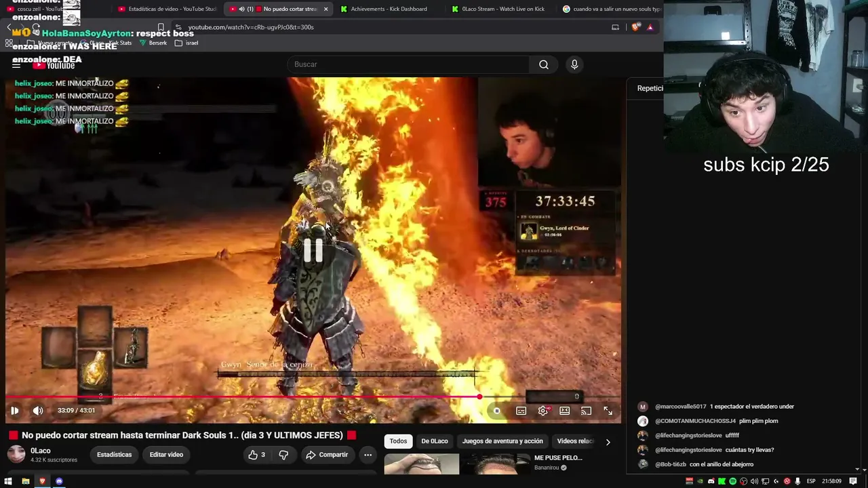Mute the video using the speaker icon
Image resolution: width=868 pixels, height=488 pixels.
pos(38,411)
